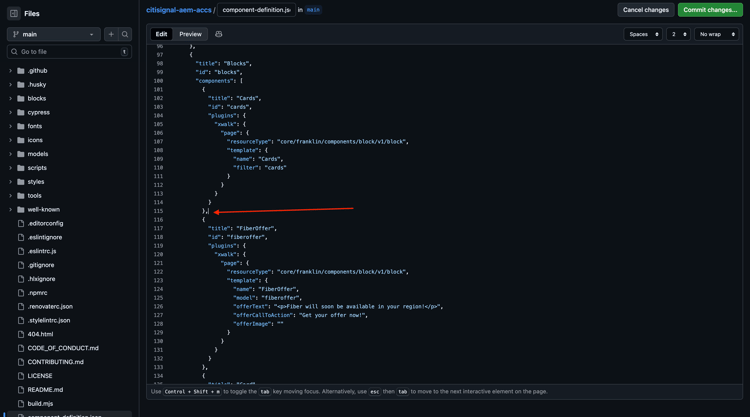Open the icons folder icon

pyautogui.click(x=21, y=140)
